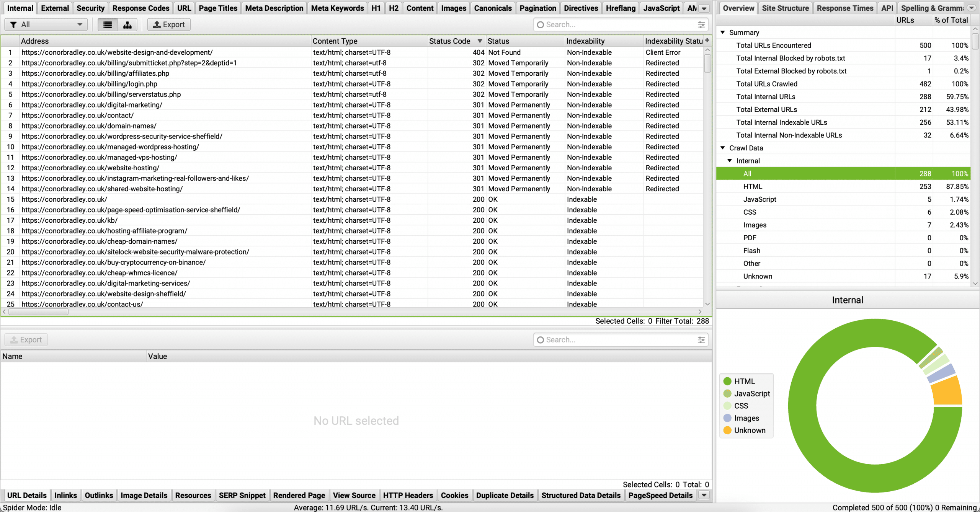Sort by Indexability column header
This screenshot has height=512, width=980.
click(x=604, y=41)
